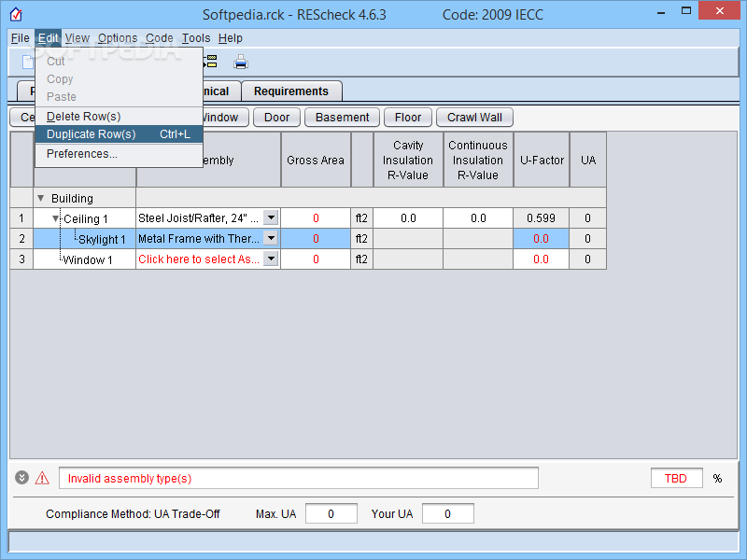Viewport: 747px width, 560px height.
Task: Click the 0.599 U-Factor cell
Action: click(541, 218)
